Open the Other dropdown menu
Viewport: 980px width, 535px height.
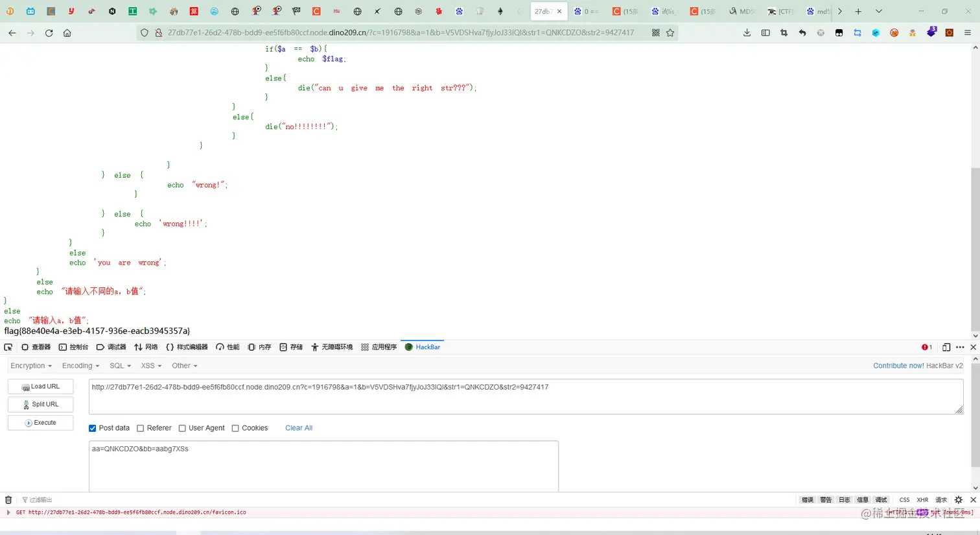click(185, 366)
